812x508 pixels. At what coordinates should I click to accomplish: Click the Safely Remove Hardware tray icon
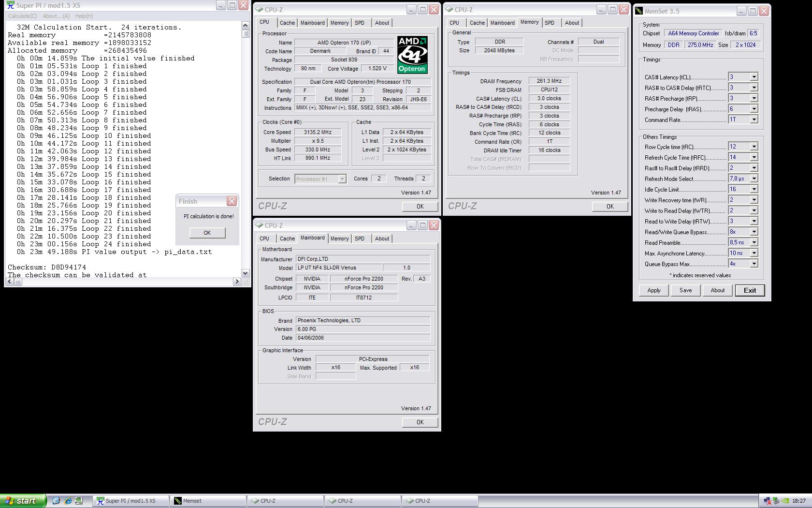pyautogui.click(x=776, y=501)
